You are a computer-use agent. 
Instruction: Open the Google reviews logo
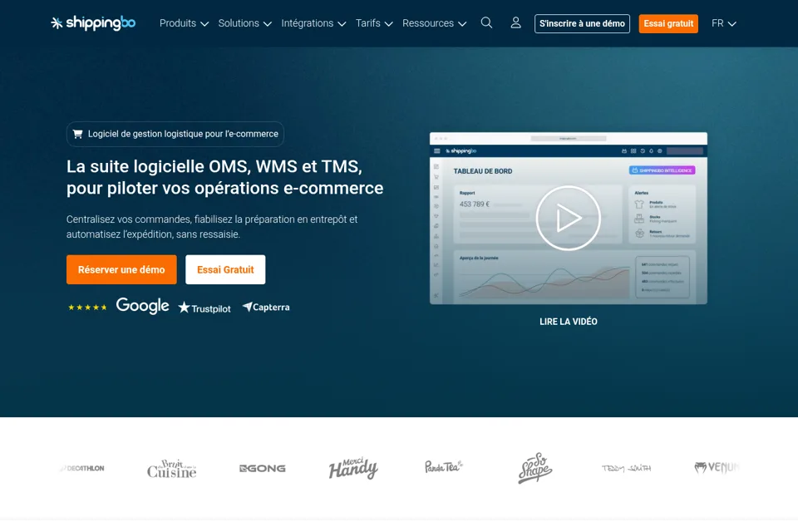point(142,306)
